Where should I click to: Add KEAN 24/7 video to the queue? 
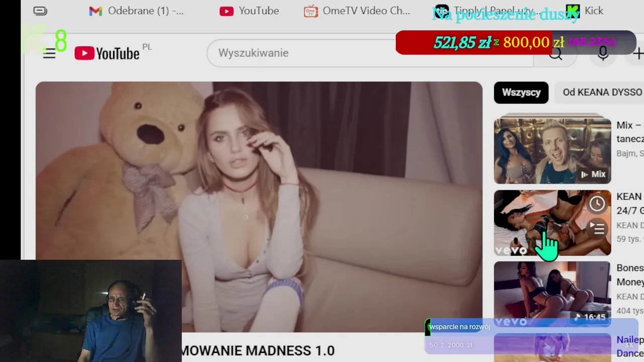[597, 229]
